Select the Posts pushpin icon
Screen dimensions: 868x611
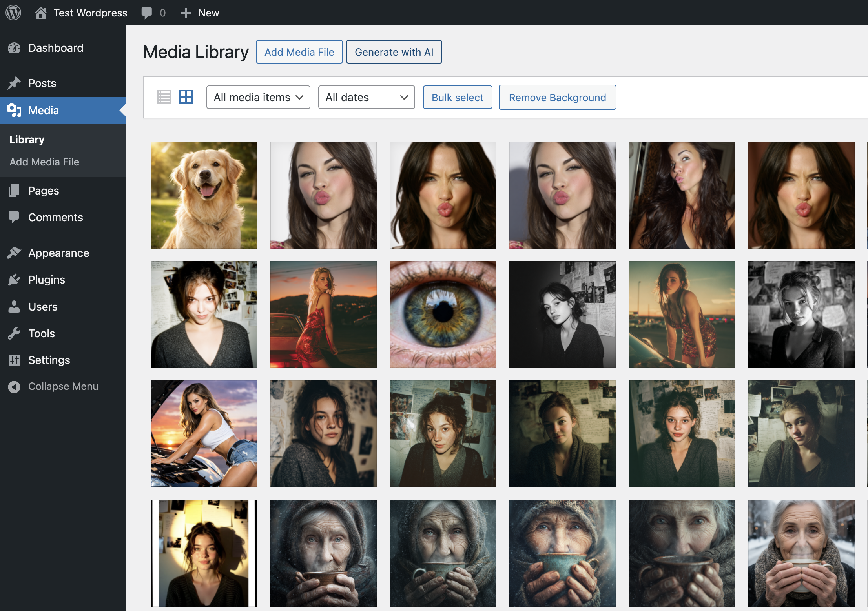pos(15,83)
